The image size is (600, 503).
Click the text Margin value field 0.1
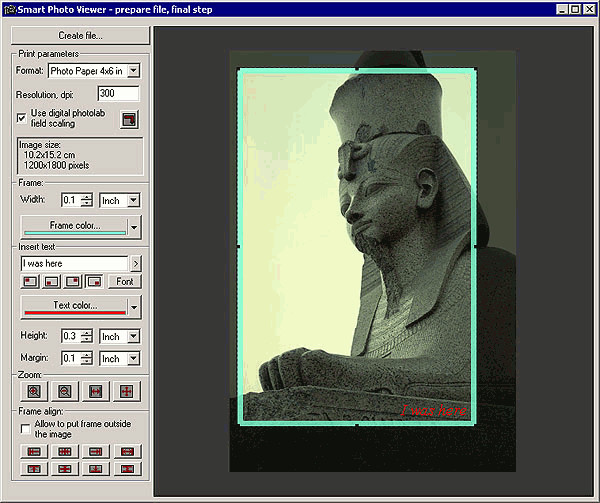pyautogui.click(x=71, y=358)
